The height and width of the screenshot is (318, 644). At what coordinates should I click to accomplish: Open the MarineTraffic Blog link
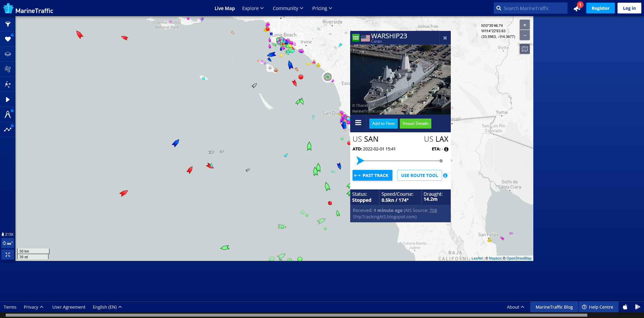554,307
